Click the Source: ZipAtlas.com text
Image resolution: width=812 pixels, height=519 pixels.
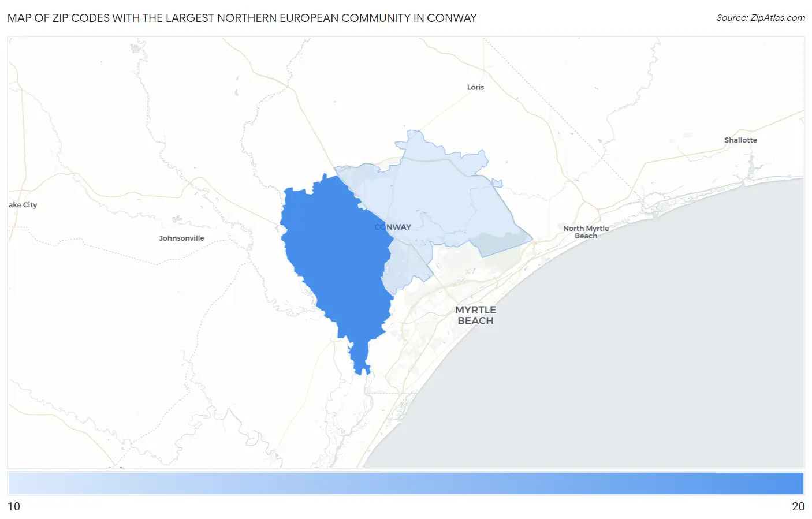[761, 18]
